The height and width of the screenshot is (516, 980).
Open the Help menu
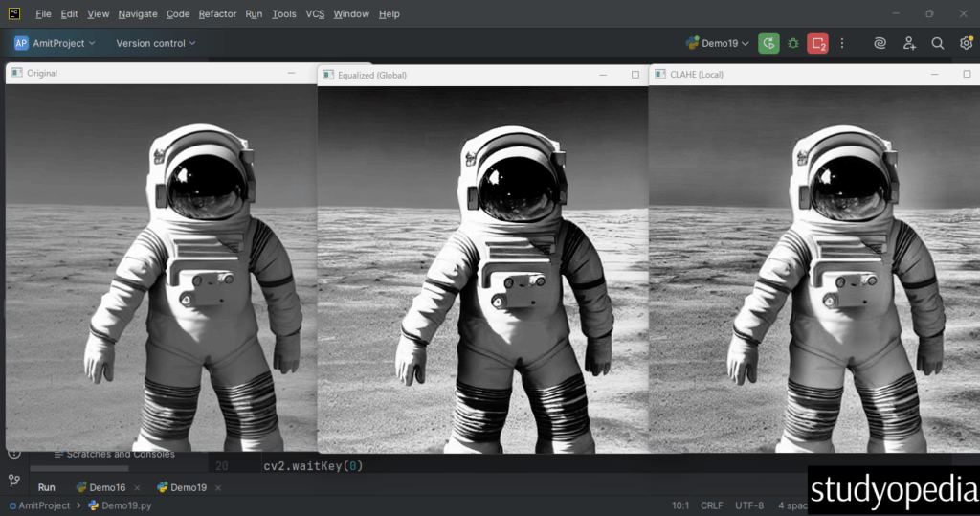point(389,13)
